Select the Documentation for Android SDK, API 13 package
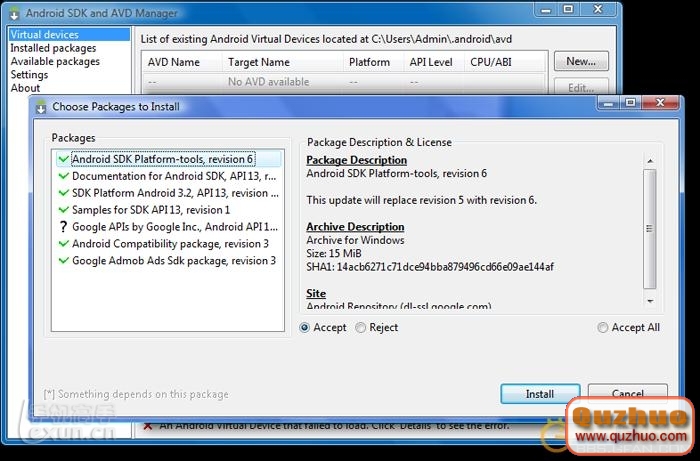Image resolution: width=700 pixels, height=461 pixels. click(169, 176)
